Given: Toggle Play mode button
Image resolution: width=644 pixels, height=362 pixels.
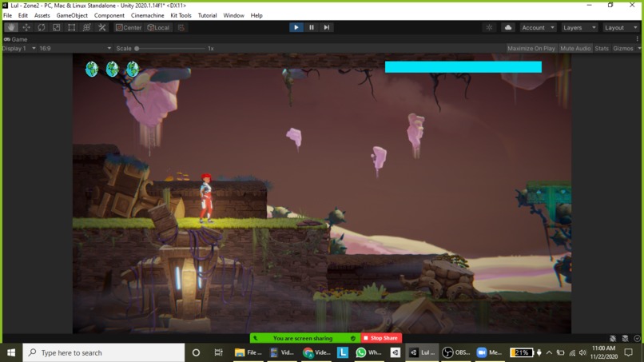Looking at the screenshot, I should 296,27.
